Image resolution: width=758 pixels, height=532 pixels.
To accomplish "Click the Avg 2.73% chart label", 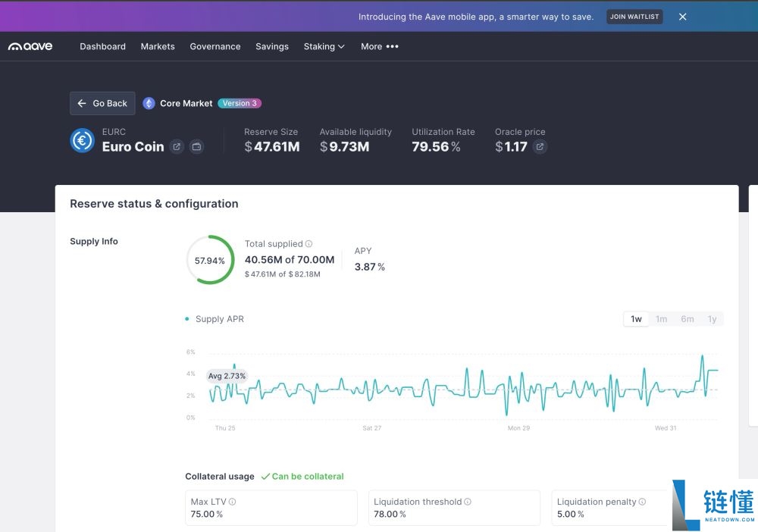I will pos(227,376).
